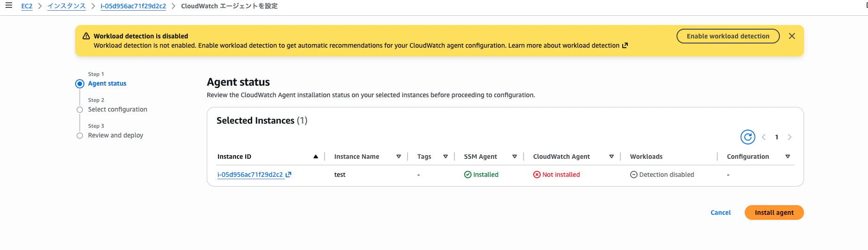Click the 'Installed' SSM Agent text
868x250 pixels.
[485, 175]
